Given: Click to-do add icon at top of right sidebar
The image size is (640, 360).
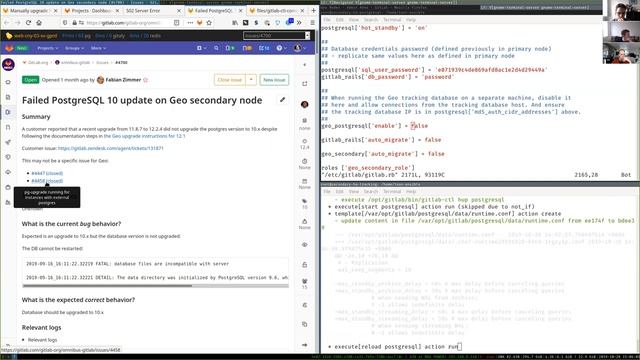Looking at the screenshot, I should tap(304, 84).
